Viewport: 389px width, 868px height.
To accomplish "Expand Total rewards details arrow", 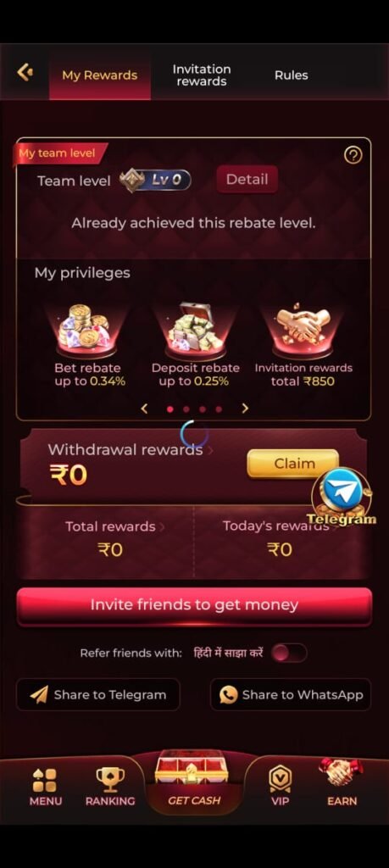I will (x=162, y=527).
